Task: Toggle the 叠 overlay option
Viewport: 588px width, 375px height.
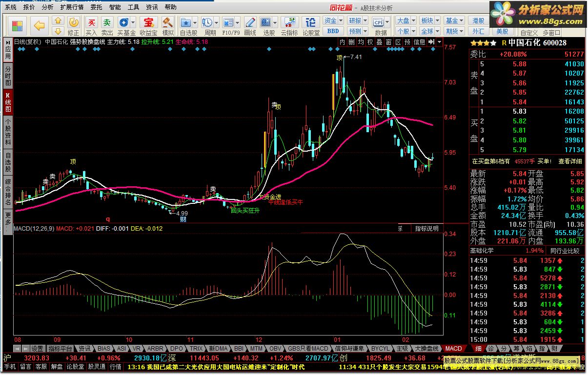Action: pos(379,42)
